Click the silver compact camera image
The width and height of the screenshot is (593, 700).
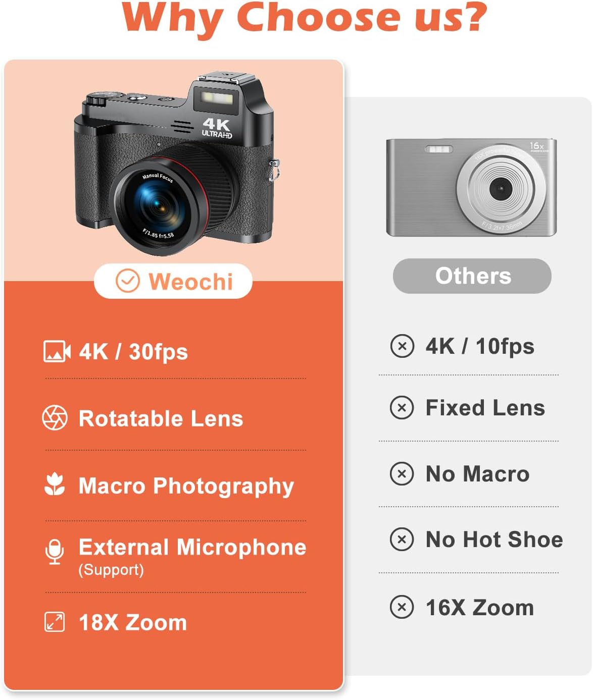click(471, 187)
